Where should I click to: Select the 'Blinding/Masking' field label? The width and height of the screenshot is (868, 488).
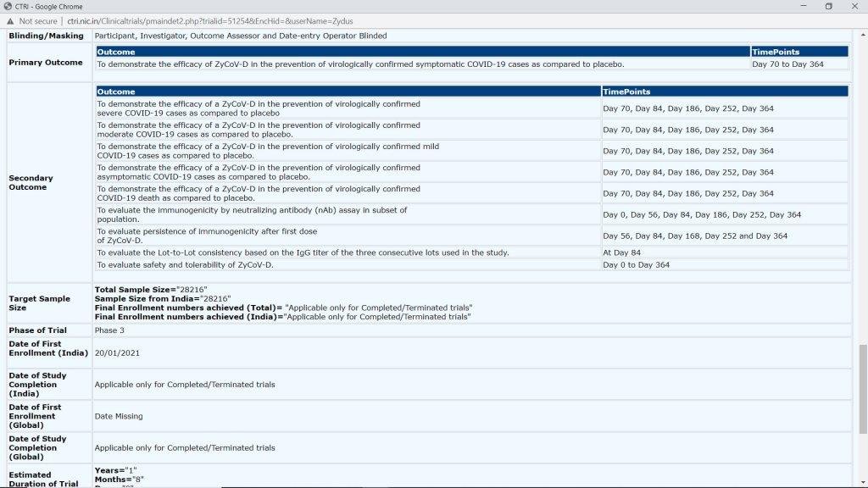pos(46,36)
